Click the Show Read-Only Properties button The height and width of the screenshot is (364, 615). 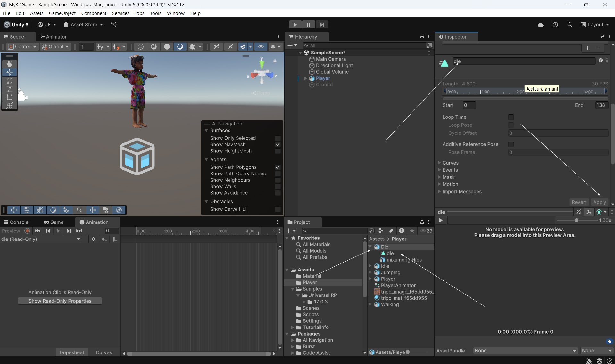click(x=60, y=301)
